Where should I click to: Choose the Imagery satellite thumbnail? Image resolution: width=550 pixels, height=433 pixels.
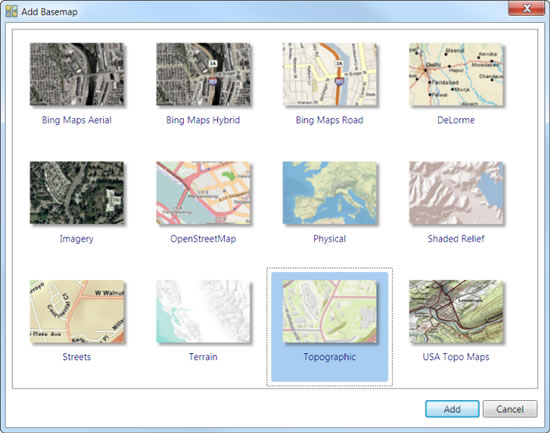point(77,193)
